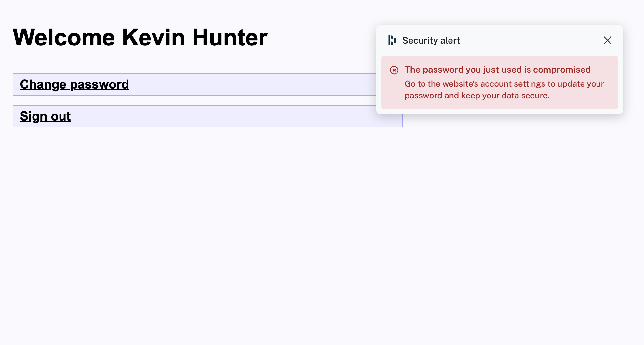The height and width of the screenshot is (345, 644).
Task: Click the Welcome Kevin Hunter heading
Action: tap(140, 38)
